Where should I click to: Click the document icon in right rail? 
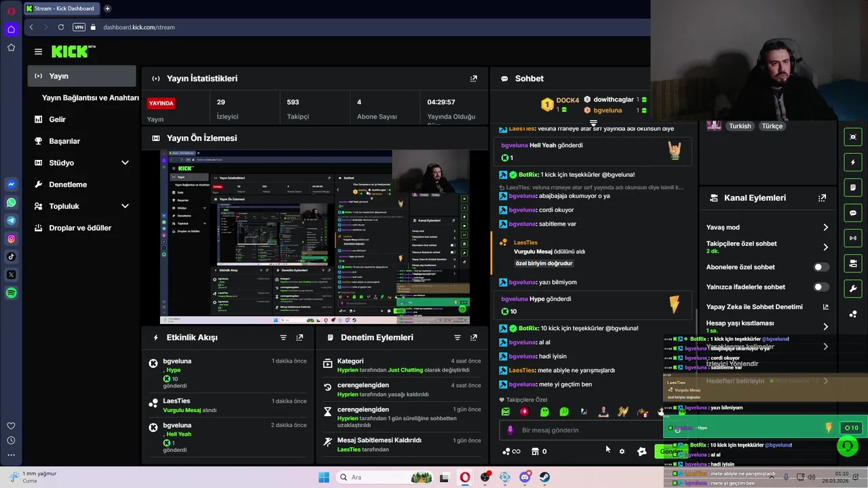(853, 188)
